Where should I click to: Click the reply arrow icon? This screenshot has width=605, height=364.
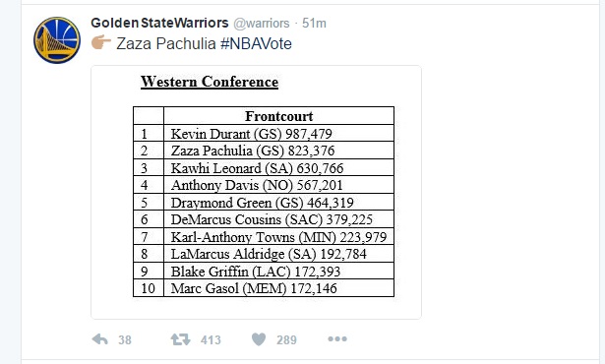100,339
